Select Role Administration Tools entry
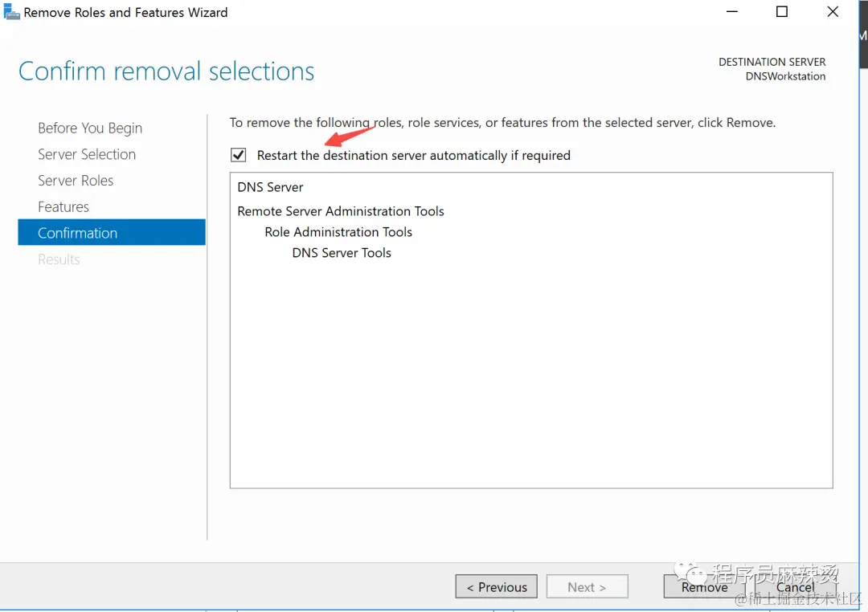The height and width of the screenshot is (612, 868). 338,232
